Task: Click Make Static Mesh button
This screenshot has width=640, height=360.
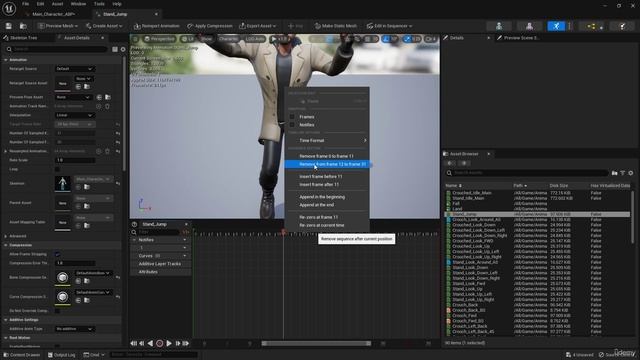Action: 336,26
